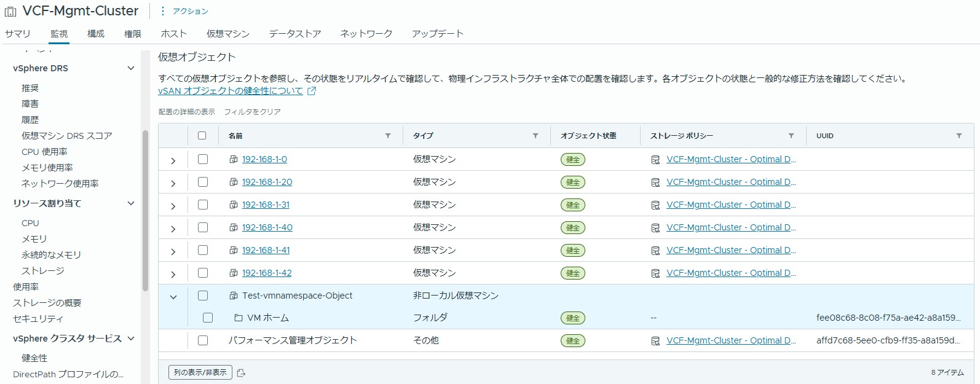Expand the 192-168-1-20 row
This screenshot has width=980, height=384.
pyautogui.click(x=173, y=183)
